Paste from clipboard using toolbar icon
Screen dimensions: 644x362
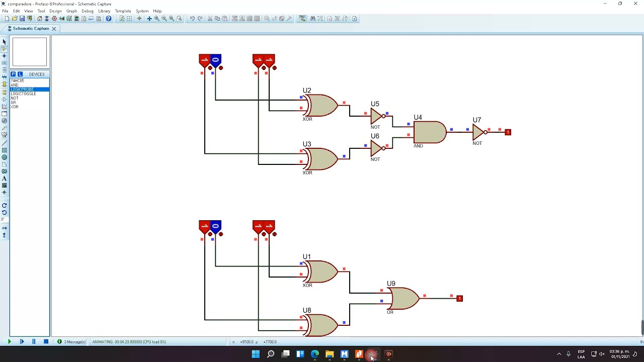coord(224,19)
